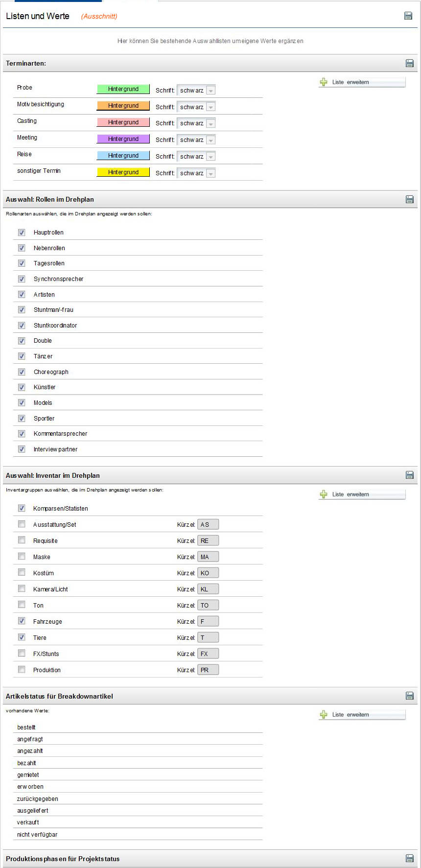The height and width of the screenshot is (868, 421).
Task: Save the Produktionsphasen für Projektstatus section
Action: click(410, 858)
